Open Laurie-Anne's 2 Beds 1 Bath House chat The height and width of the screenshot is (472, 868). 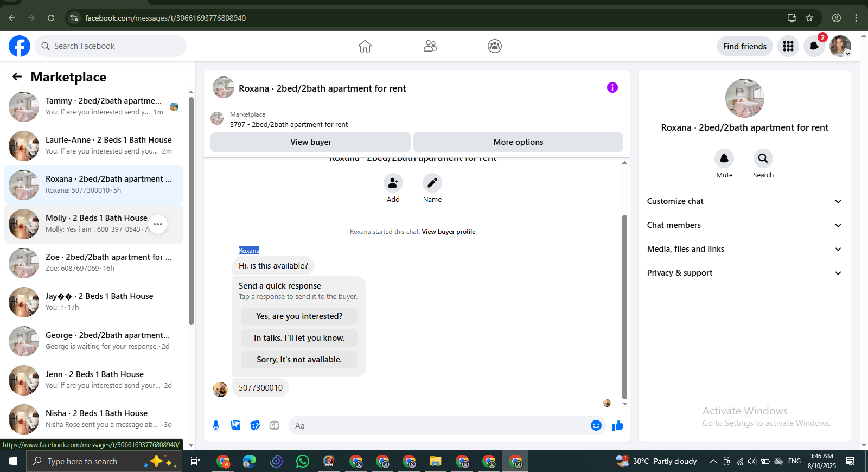(93, 146)
